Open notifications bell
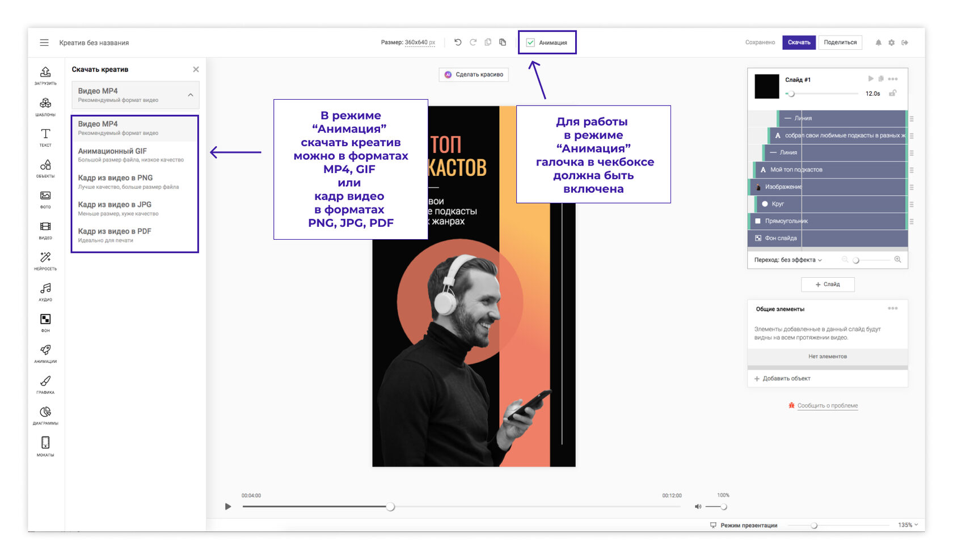Viewport: 953px width, 560px height. point(878,43)
